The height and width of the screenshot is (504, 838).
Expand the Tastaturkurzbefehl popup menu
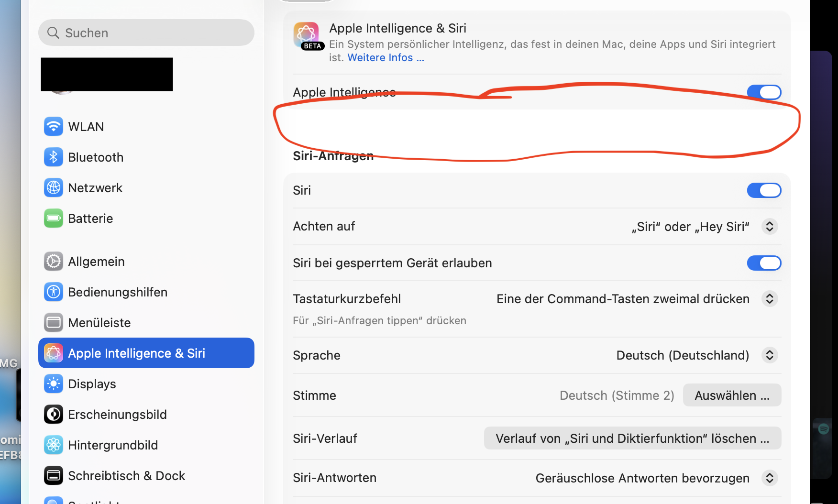pos(769,299)
